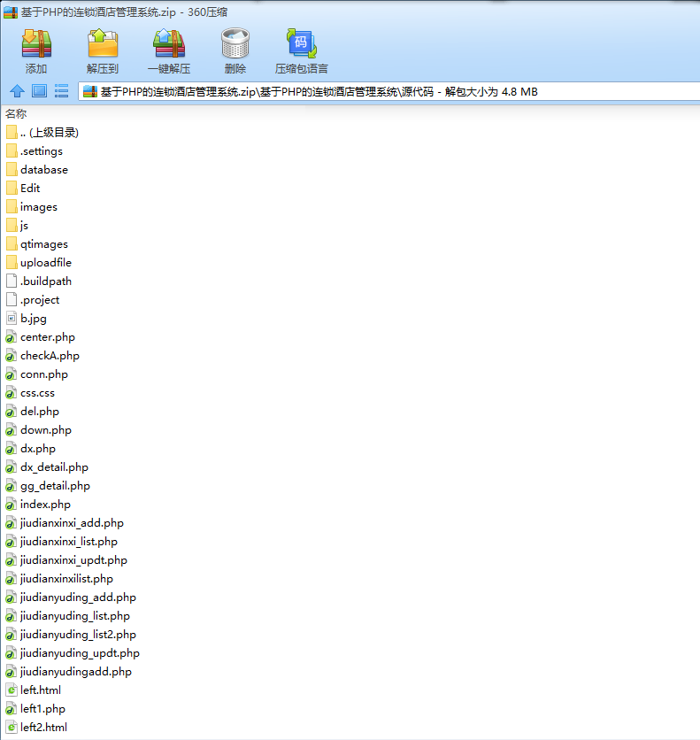
Task: Click the 删除 (Delete) trash icon
Action: tap(235, 43)
